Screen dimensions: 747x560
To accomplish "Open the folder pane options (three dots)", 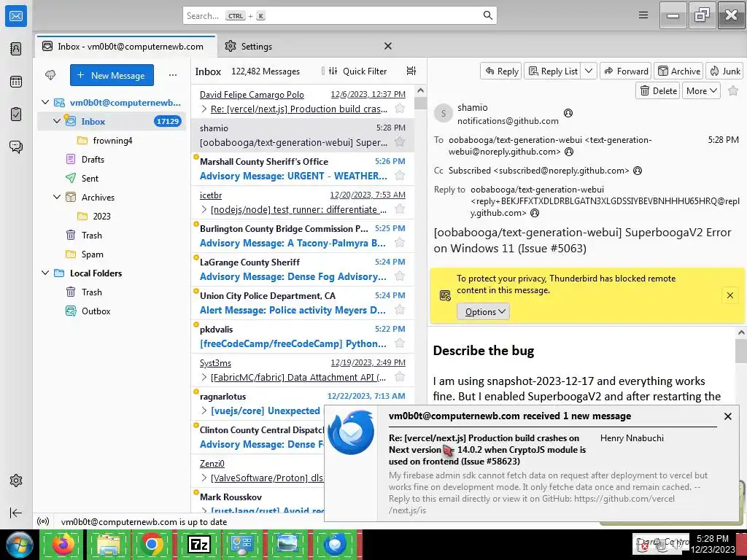I will coord(173,75).
